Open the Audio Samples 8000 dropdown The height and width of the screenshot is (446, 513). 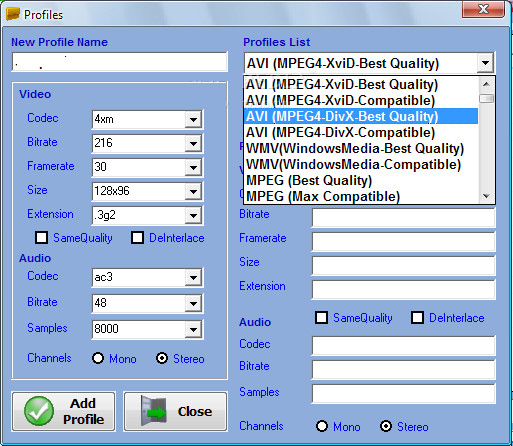193,329
